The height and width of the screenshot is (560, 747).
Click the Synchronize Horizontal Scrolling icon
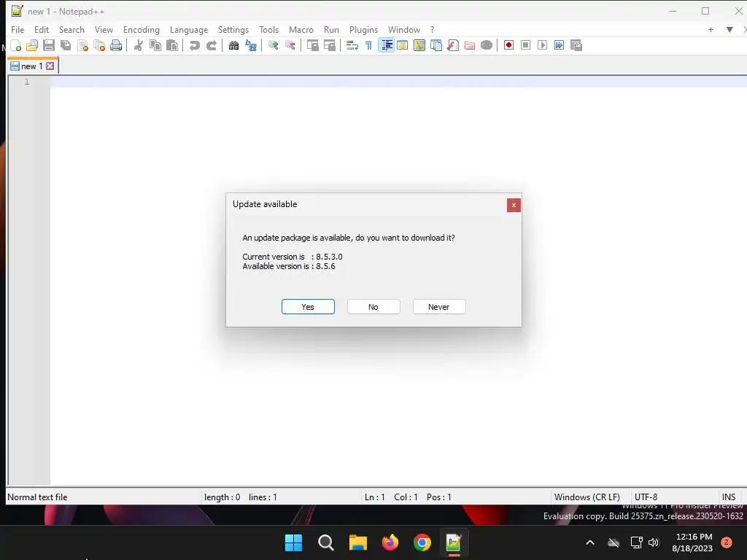coord(329,45)
